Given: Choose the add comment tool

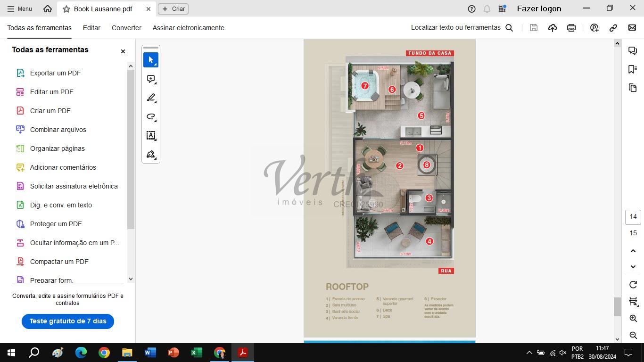Looking at the screenshot, I should (x=151, y=79).
